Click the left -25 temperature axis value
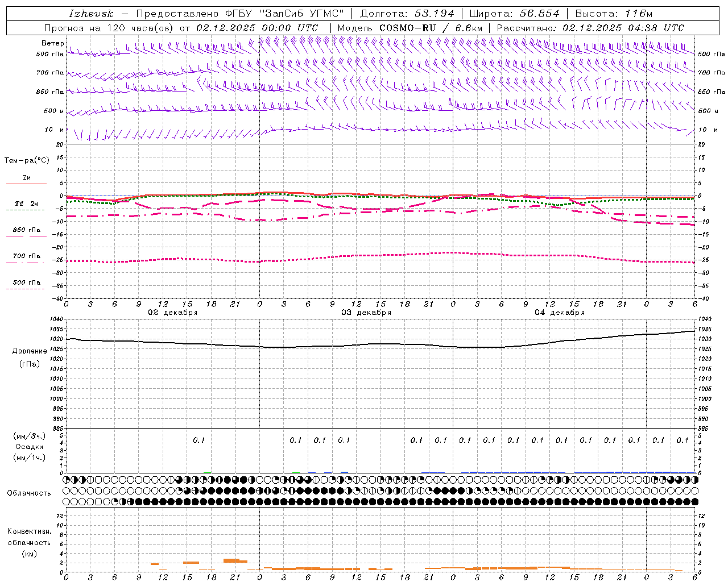Image resolution: width=728 pixels, height=582 pixels. [57, 260]
